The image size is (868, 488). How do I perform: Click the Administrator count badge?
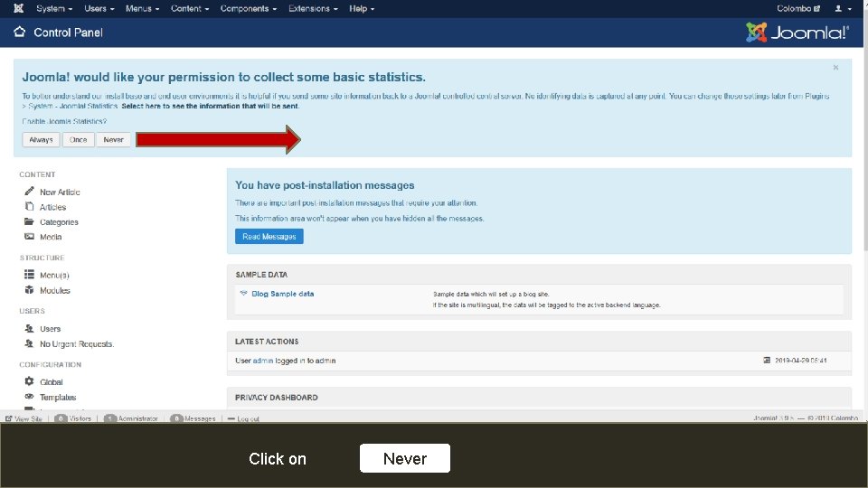[109, 418]
